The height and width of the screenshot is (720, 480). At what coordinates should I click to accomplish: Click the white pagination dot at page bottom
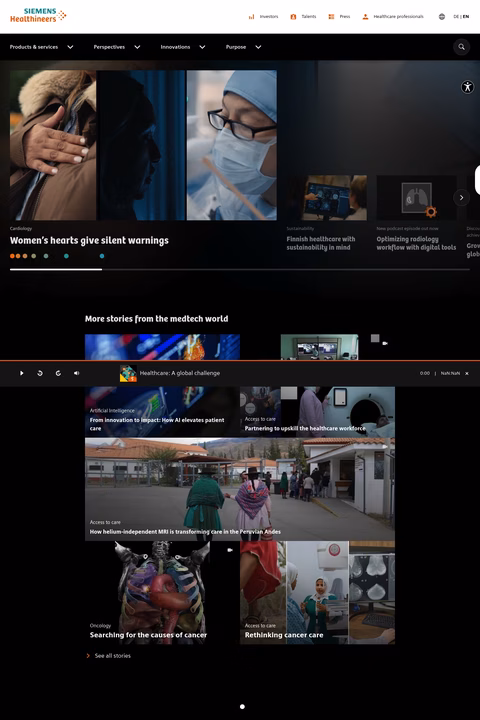242,707
